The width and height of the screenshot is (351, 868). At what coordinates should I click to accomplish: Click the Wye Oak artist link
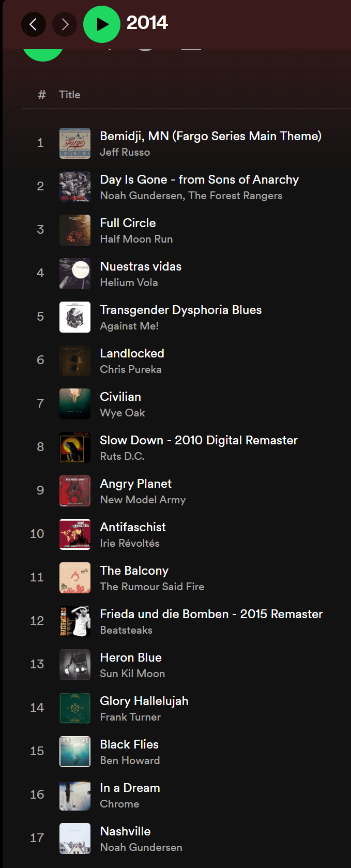coord(122,413)
